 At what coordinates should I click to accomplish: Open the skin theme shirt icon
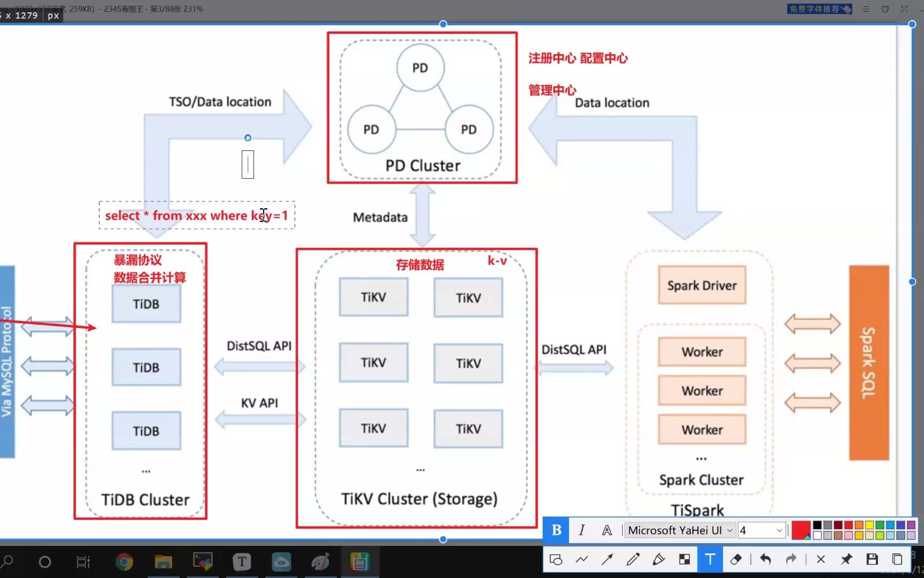point(885,9)
